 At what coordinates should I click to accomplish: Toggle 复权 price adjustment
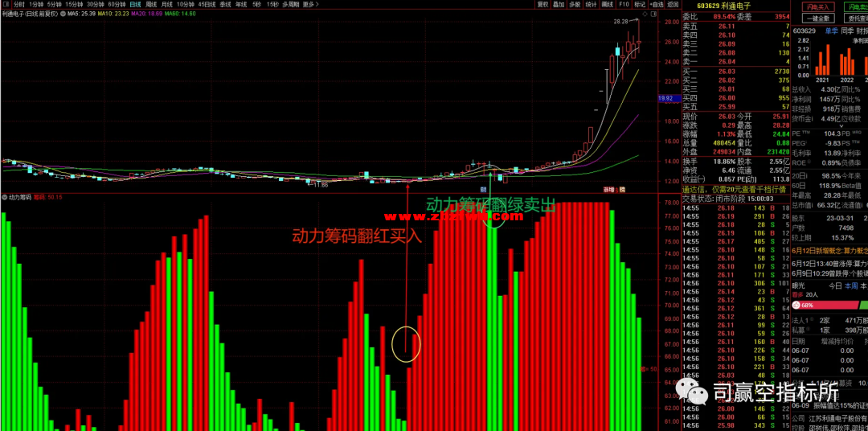point(542,4)
